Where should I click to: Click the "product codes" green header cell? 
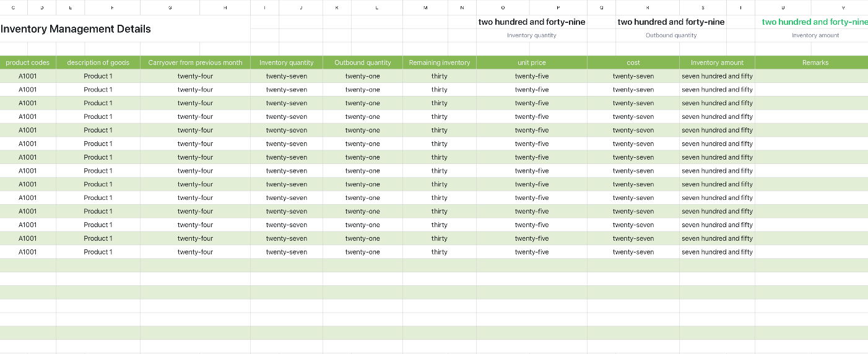click(28, 63)
